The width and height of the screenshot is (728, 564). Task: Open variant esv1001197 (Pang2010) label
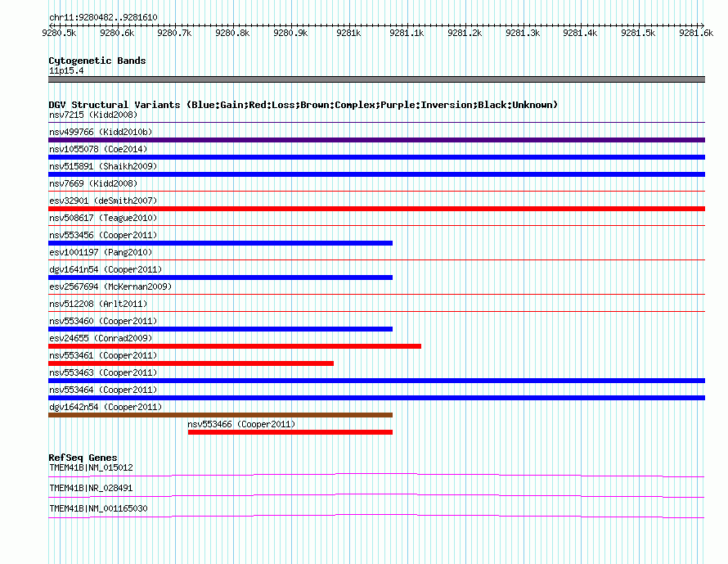(x=101, y=252)
